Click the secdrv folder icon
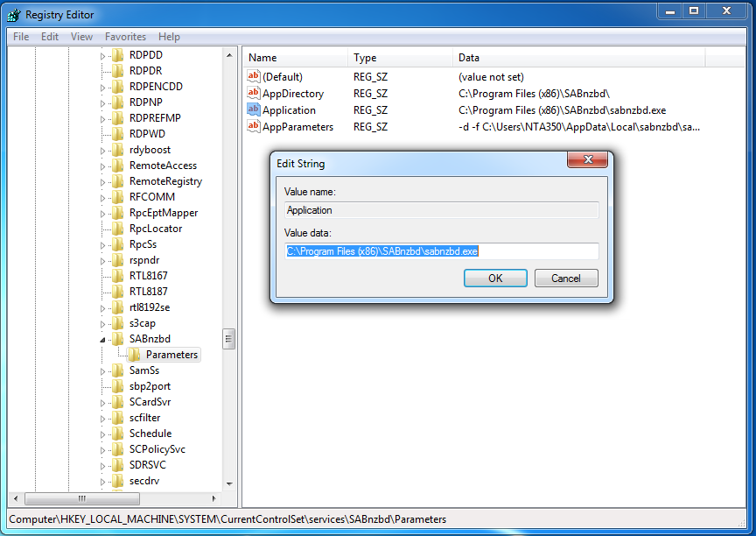756x536 pixels. [x=117, y=481]
